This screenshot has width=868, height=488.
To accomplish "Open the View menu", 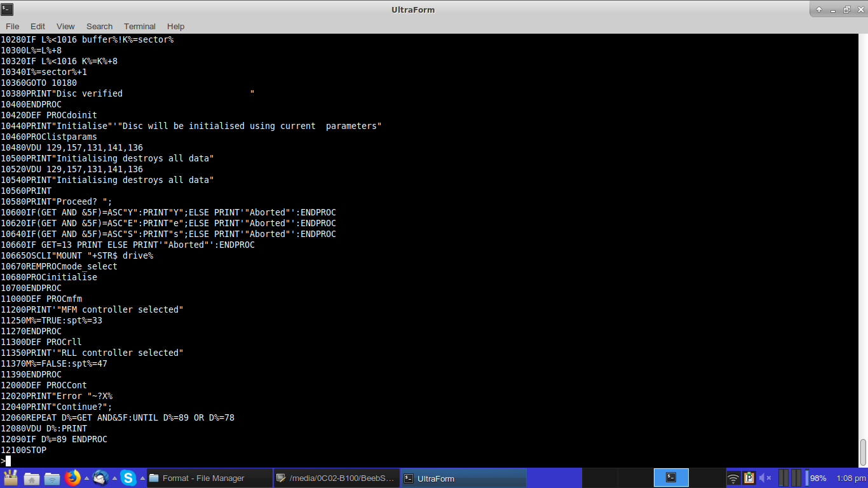I will pyautogui.click(x=65, y=26).
